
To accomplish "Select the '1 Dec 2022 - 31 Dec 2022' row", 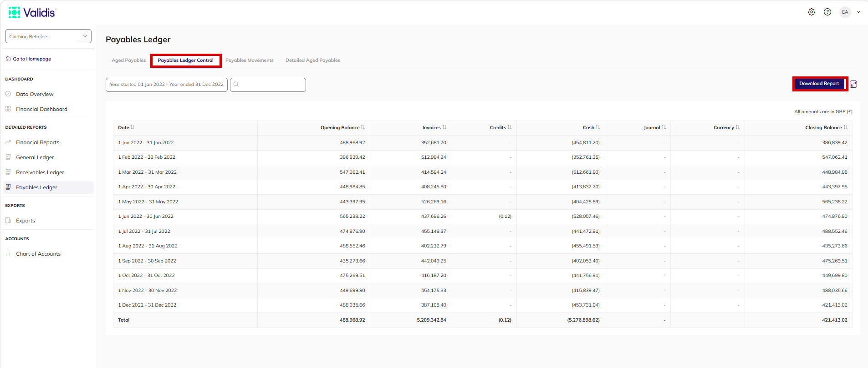I will click(483, 305).
